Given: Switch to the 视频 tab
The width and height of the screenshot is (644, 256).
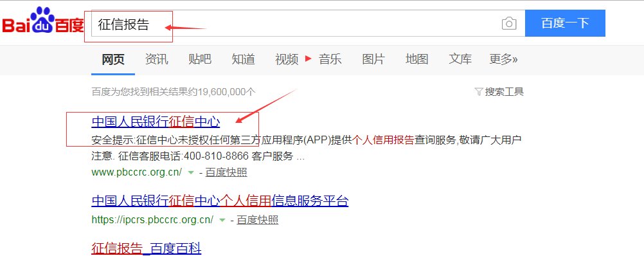Looking at the screenshot, I should click(287, 59).
